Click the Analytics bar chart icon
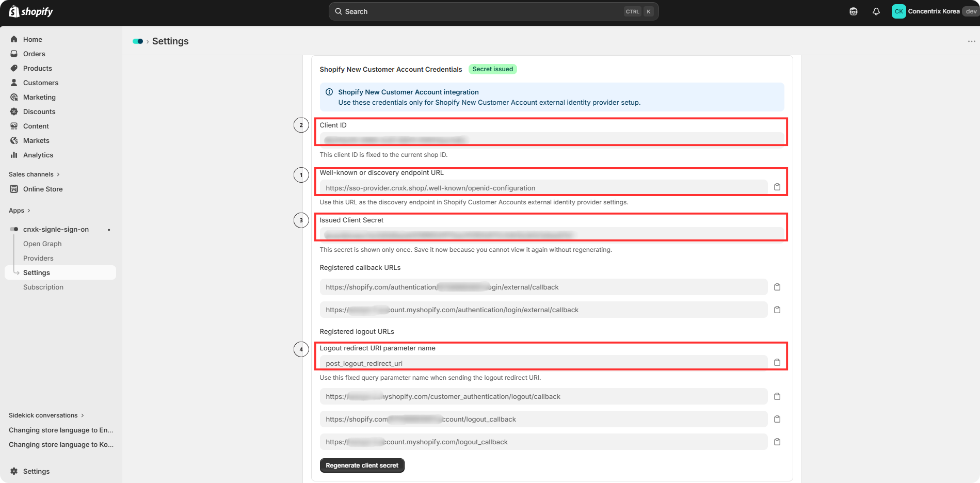Image resolution: width=980 pixels, height=483 pixels. click(x=14, y=155)
